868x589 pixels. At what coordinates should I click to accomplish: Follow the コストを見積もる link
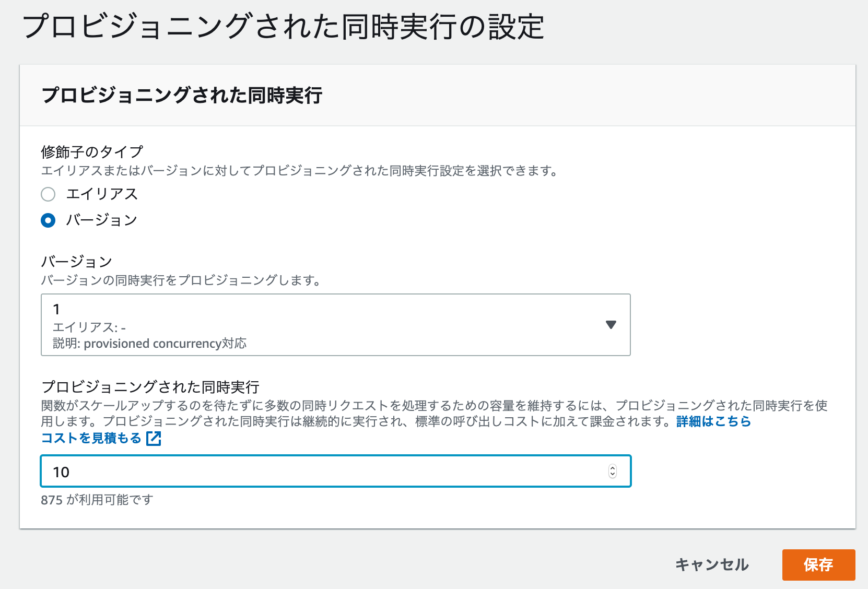click(x=91, y=439)
